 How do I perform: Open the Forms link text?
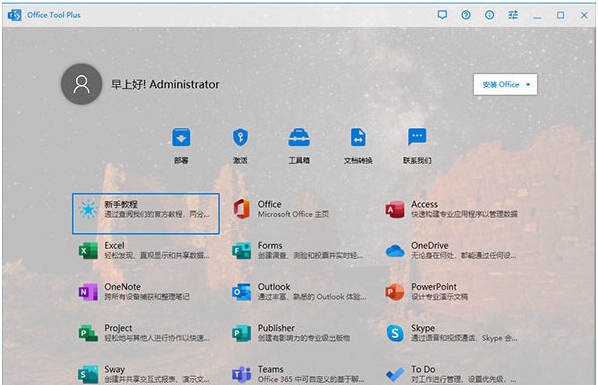click(x=270, y=245)
